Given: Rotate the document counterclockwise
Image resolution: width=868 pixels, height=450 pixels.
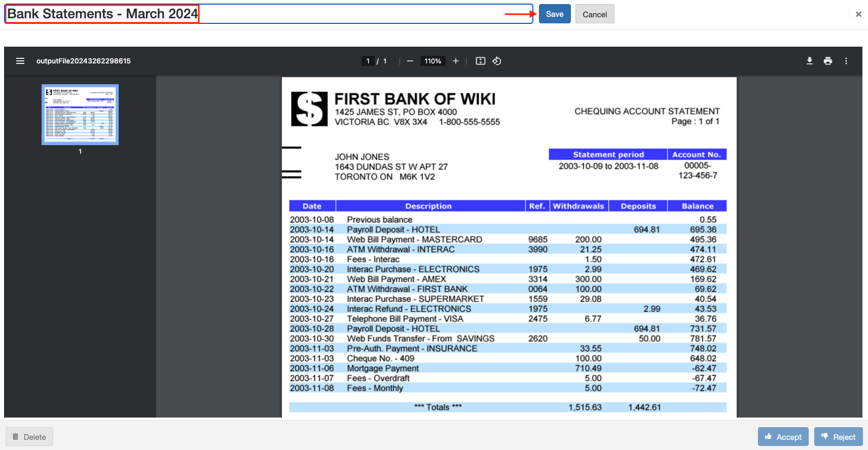Looking at the screenshot, I should point(497,61).
